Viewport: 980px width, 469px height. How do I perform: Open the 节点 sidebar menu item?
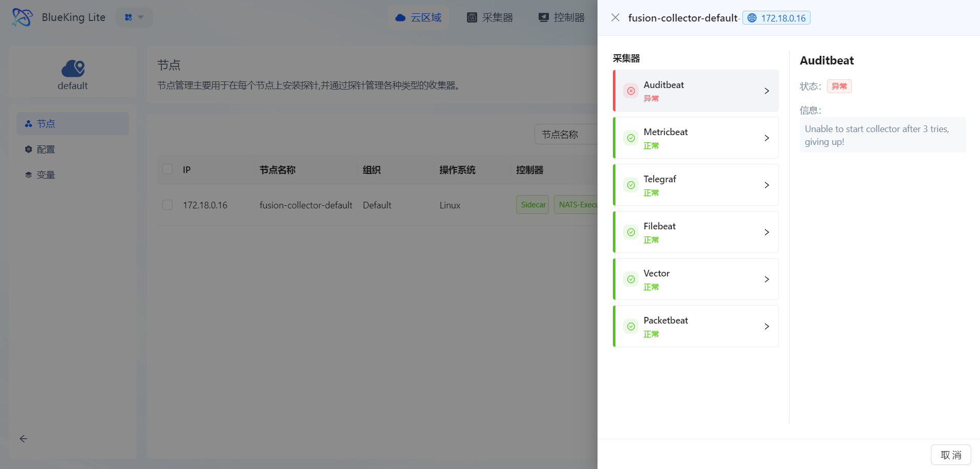pos(73,124)
